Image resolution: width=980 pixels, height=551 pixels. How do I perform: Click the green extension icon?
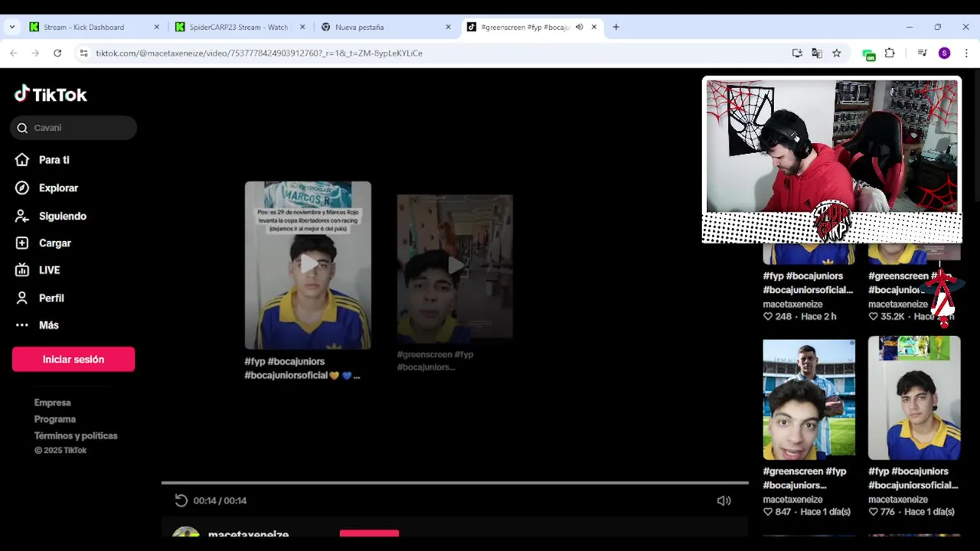868,54
